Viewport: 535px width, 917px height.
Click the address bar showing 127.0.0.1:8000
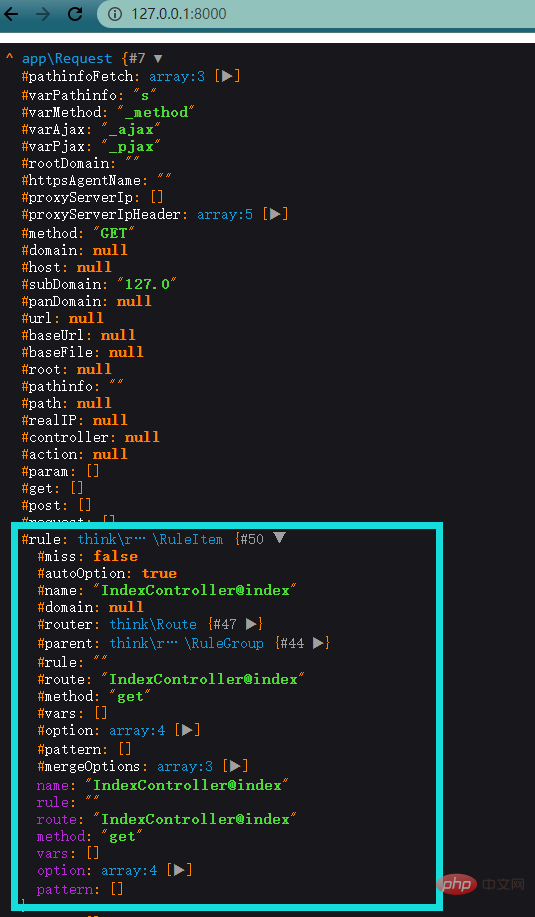[316, 13]
